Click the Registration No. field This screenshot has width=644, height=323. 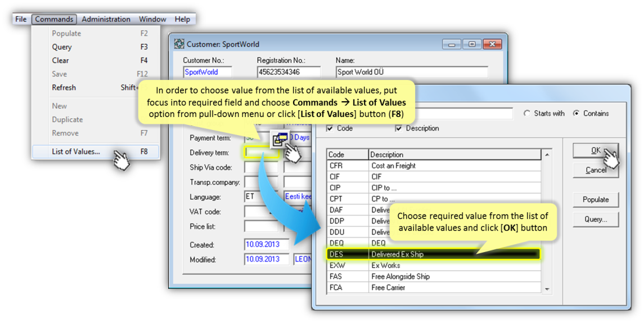(289, 72)
